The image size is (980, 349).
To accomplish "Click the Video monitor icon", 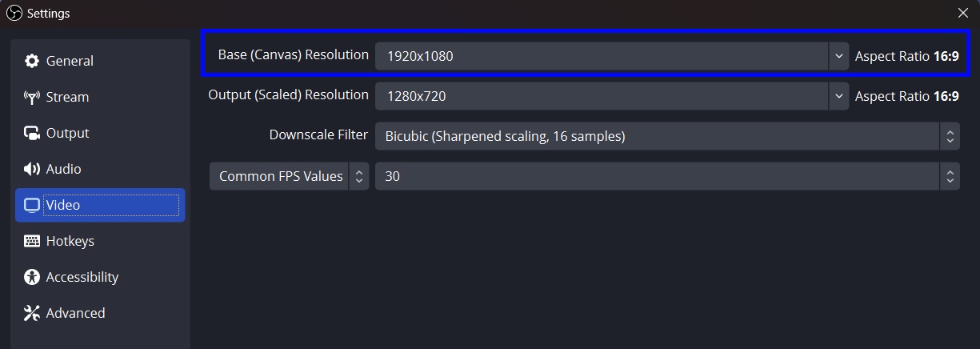I will 32,206.
